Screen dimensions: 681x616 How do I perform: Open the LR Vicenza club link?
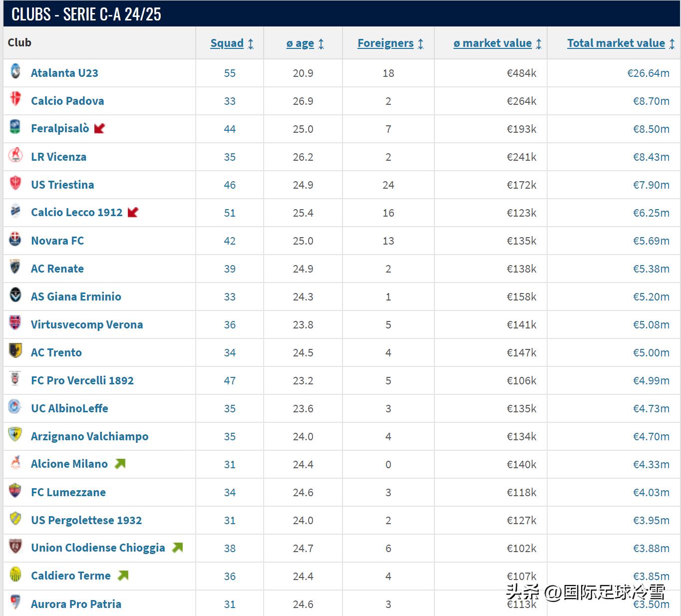coord(58,157)
